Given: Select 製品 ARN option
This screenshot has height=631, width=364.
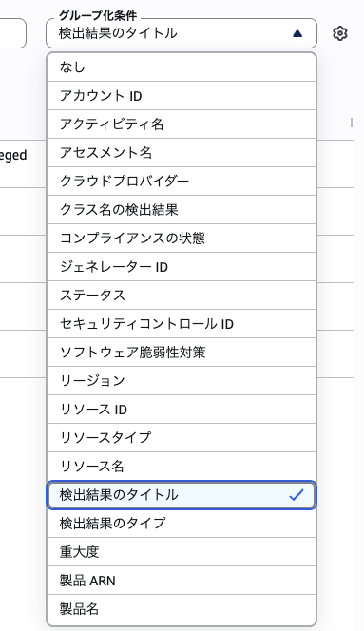Looking at the screenshot, I should click(x=182, y=581).
